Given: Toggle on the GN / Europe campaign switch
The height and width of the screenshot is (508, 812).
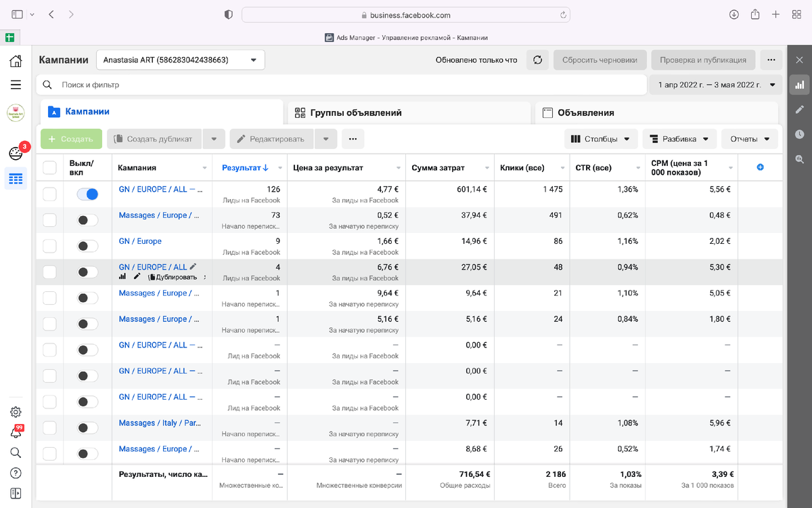Looking at the screenshot, I should (x=87, y=246).
